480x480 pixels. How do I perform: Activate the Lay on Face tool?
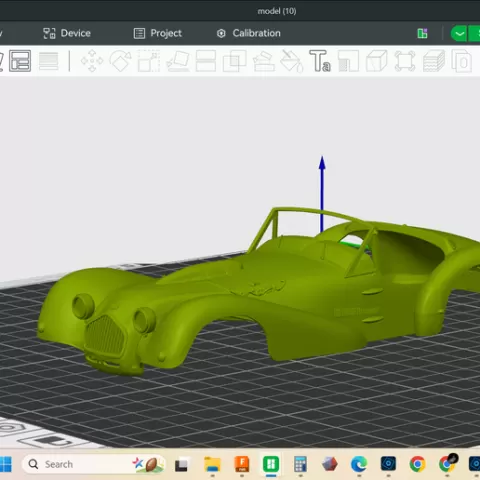(178, 61)
